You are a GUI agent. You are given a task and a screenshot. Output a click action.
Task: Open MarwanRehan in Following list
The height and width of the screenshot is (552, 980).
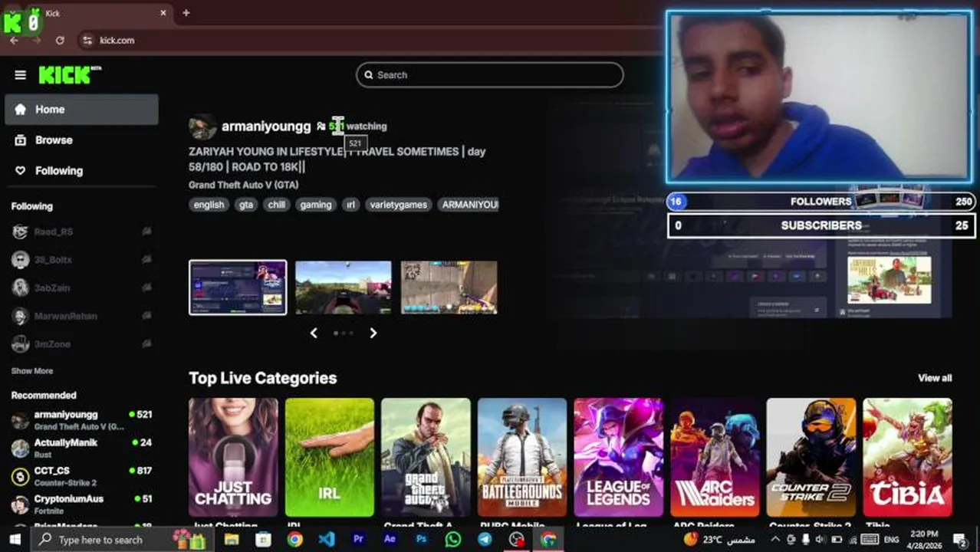81,316
